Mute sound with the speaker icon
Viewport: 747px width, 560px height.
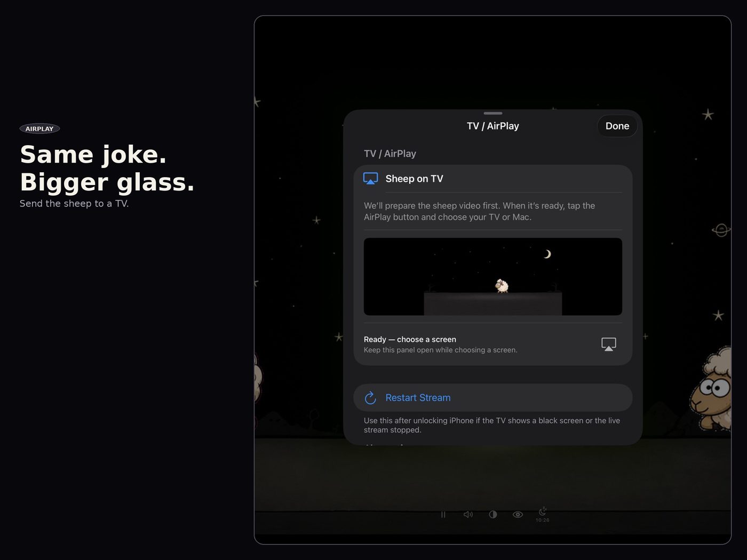tap(468, 515)
